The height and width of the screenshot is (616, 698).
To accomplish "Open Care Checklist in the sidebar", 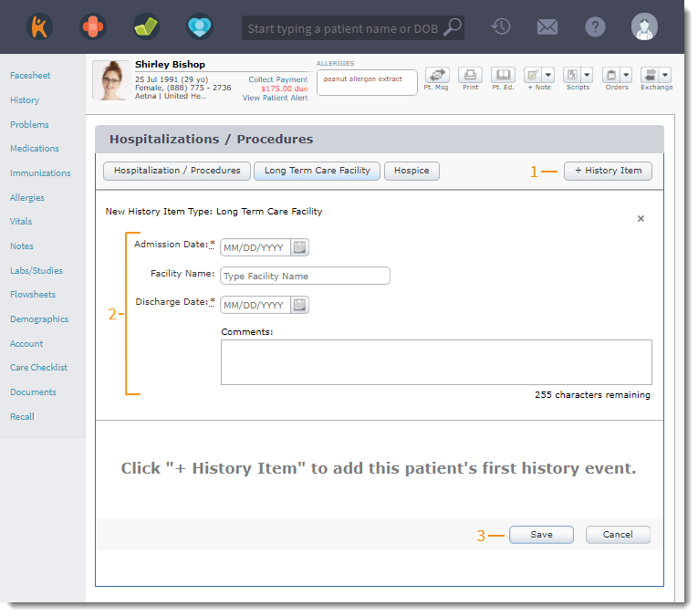I will [38, 367].
